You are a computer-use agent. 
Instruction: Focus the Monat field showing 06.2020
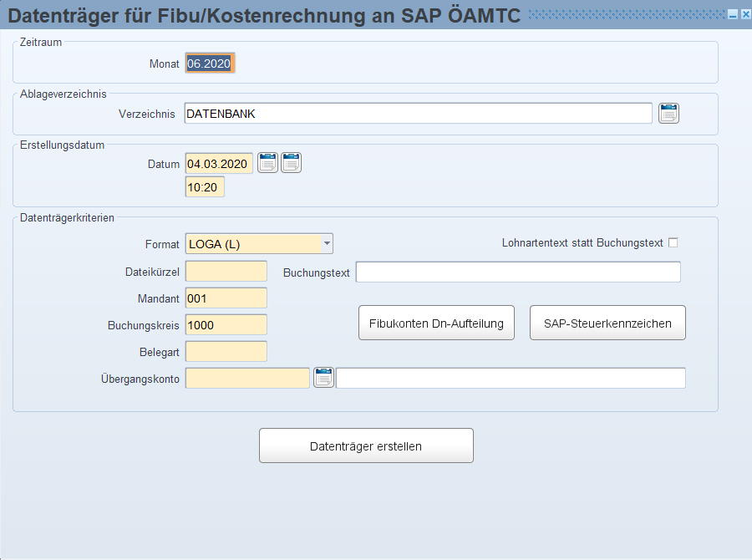[x=210, y=64]
